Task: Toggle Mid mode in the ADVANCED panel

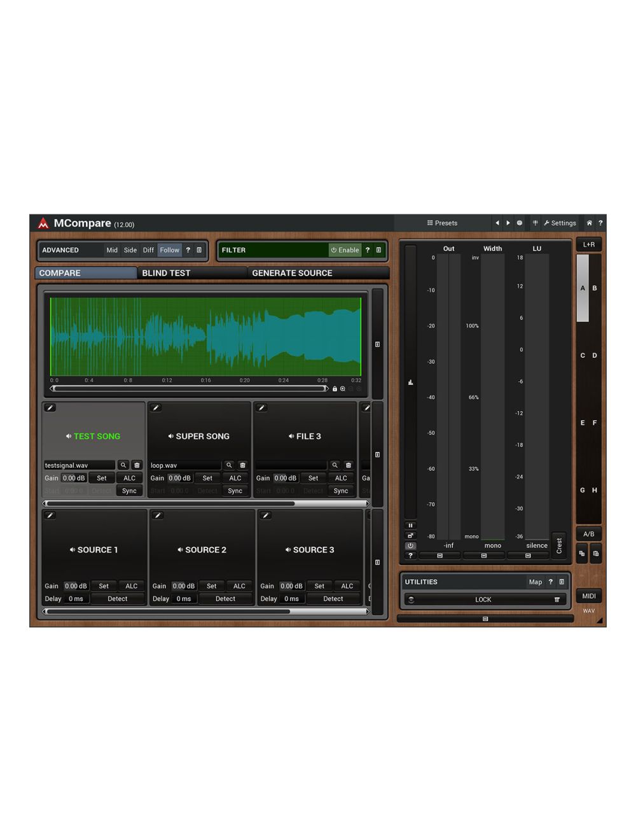Action: click(112, 250)
